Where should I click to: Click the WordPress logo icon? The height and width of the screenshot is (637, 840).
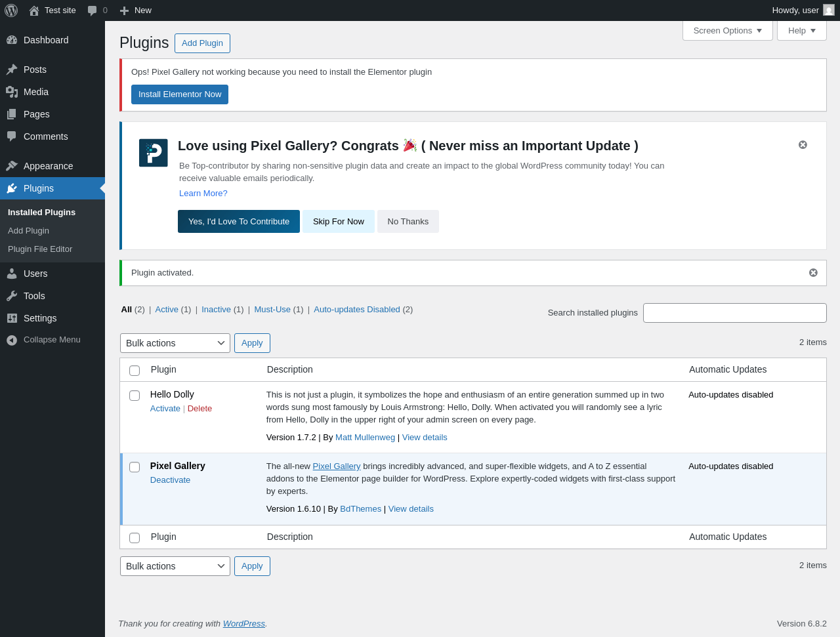(11, 10)
